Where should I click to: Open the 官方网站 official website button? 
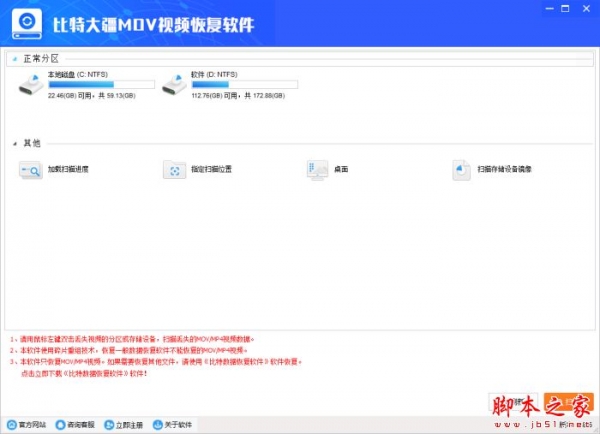point(27,425)
